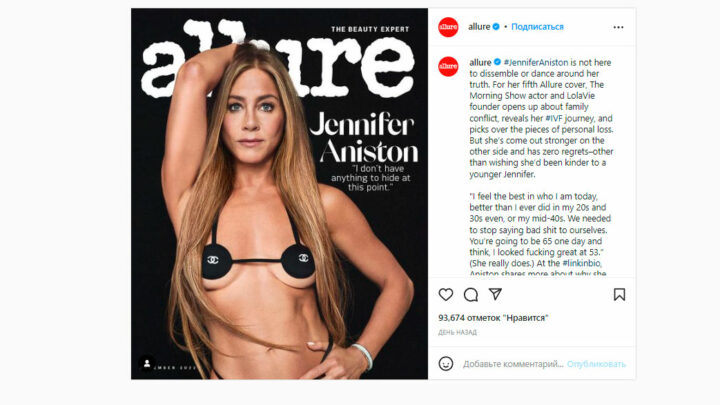Click allure username in post header
Image resolution: width=720 pixels, height=405 pixels.
[479, 27]
